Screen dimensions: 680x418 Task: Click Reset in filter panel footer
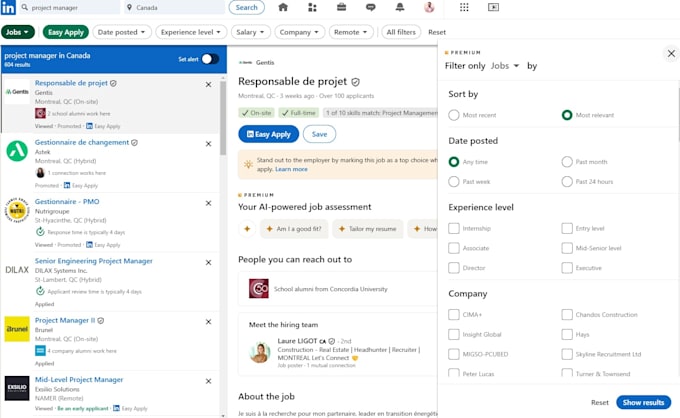[x=600, y=402]
